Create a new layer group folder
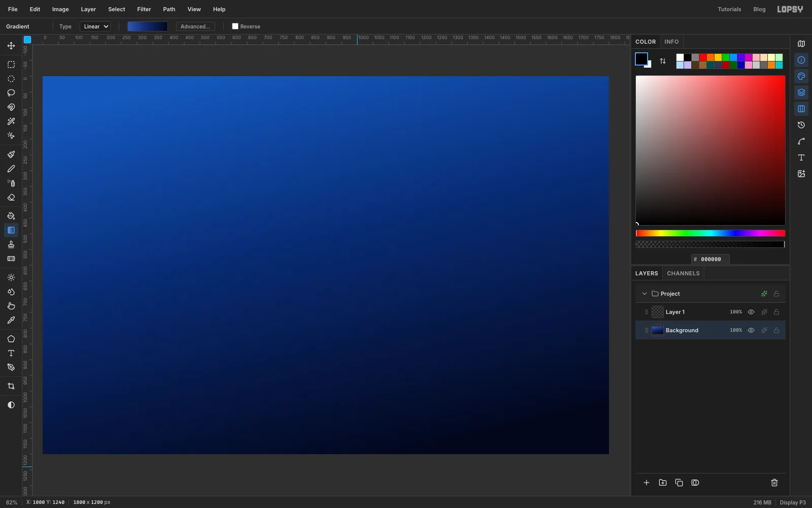Image resolution: width=812 pixels, height=508 pixels. [x=663, y=483]
